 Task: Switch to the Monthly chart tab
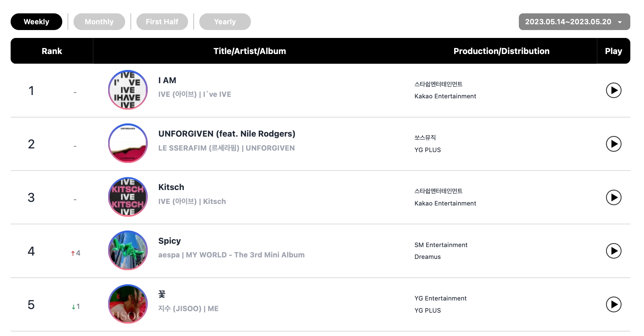(x=99, y=22)
